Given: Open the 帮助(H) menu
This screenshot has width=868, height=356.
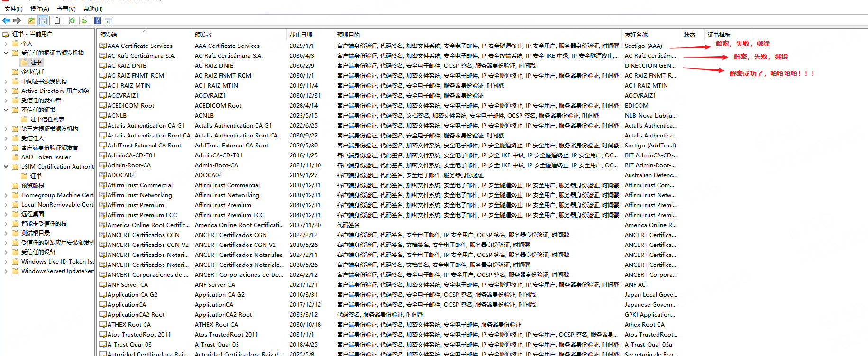Looking at the screenshot, I should [93, 9].
